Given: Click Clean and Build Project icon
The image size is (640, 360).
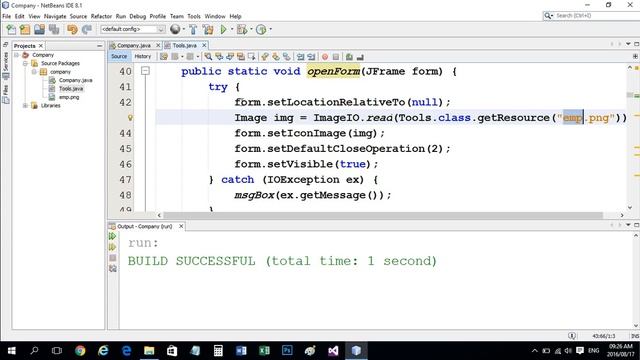Looking at the screenshot, I should pos(208,29).
